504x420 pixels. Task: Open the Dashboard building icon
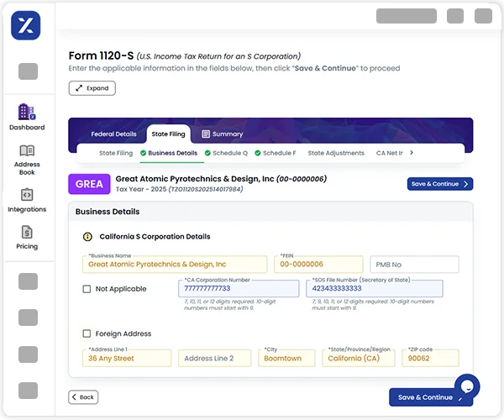pyautogui.click(x=27, y=112)
